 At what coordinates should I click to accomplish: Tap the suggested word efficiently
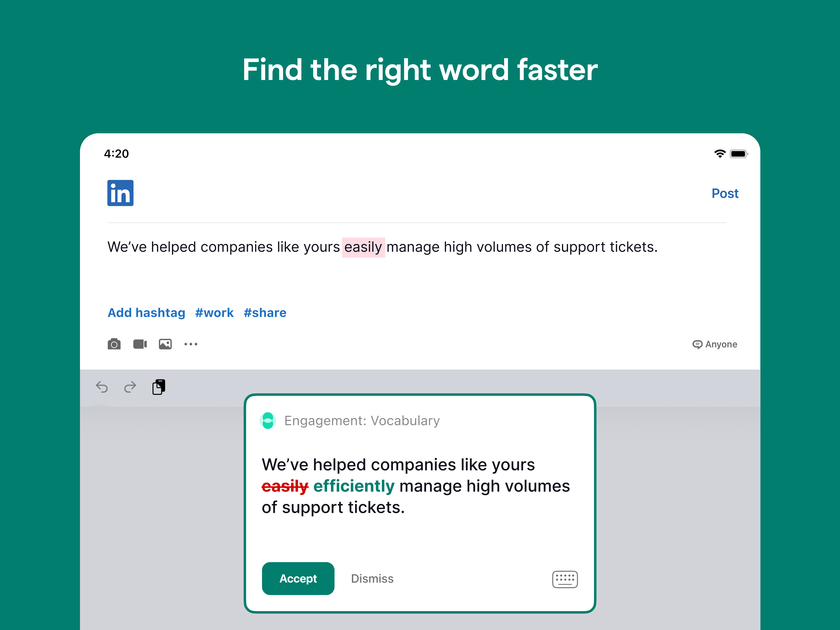(x=354, y=486)
